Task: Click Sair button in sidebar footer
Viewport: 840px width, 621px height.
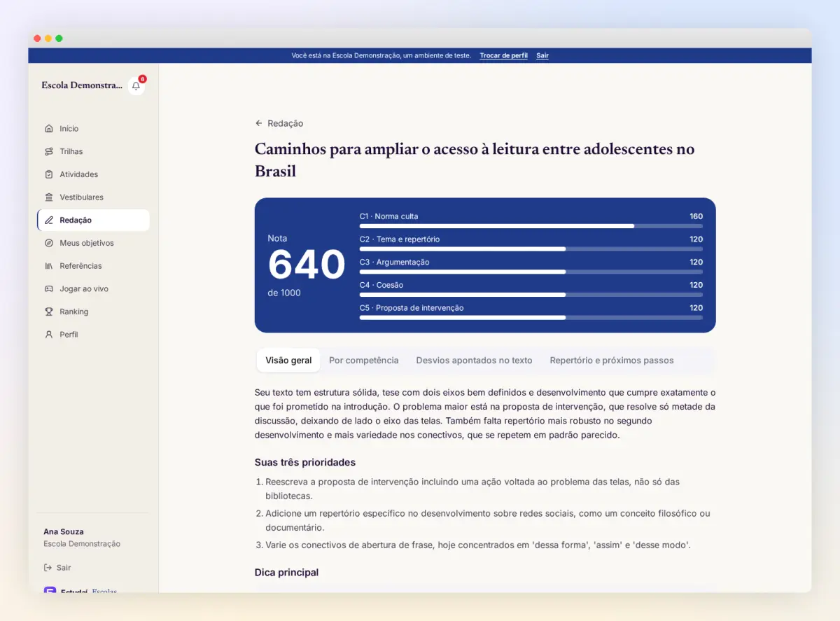Action: (x=57, y=568)
